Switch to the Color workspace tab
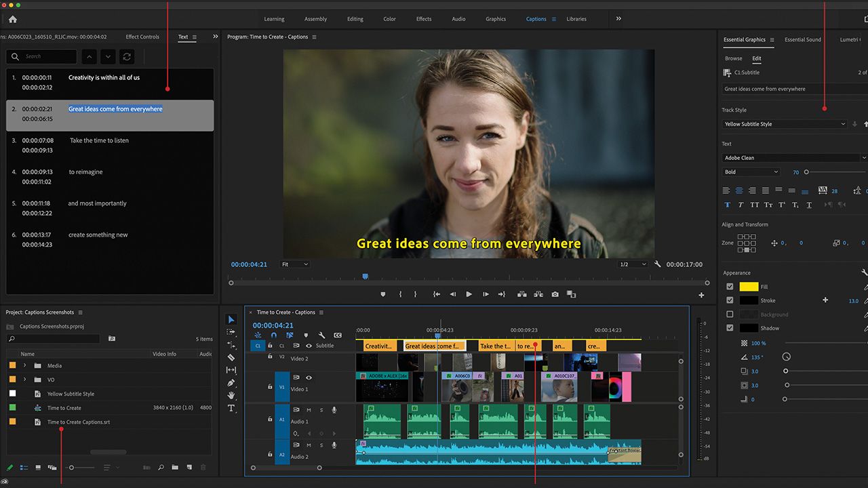The image size is (868, 488). [x=389, y=19]
